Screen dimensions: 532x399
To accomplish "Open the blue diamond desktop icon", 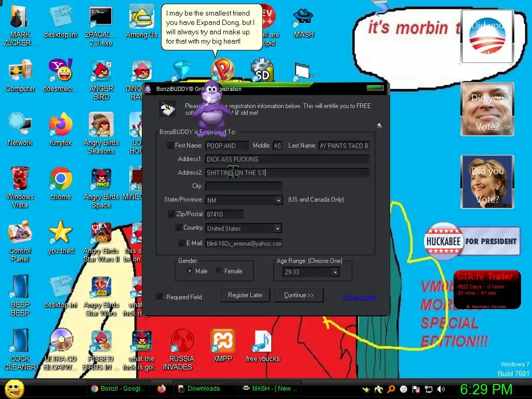I will (x=182, y=70).
